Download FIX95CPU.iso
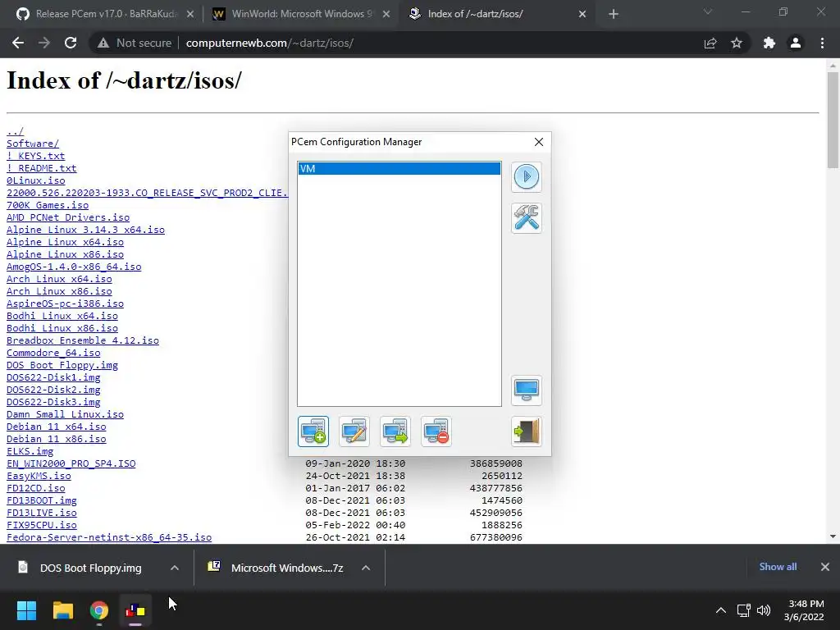This screenshot has height=630, width=840. click(x=41, y=526)
